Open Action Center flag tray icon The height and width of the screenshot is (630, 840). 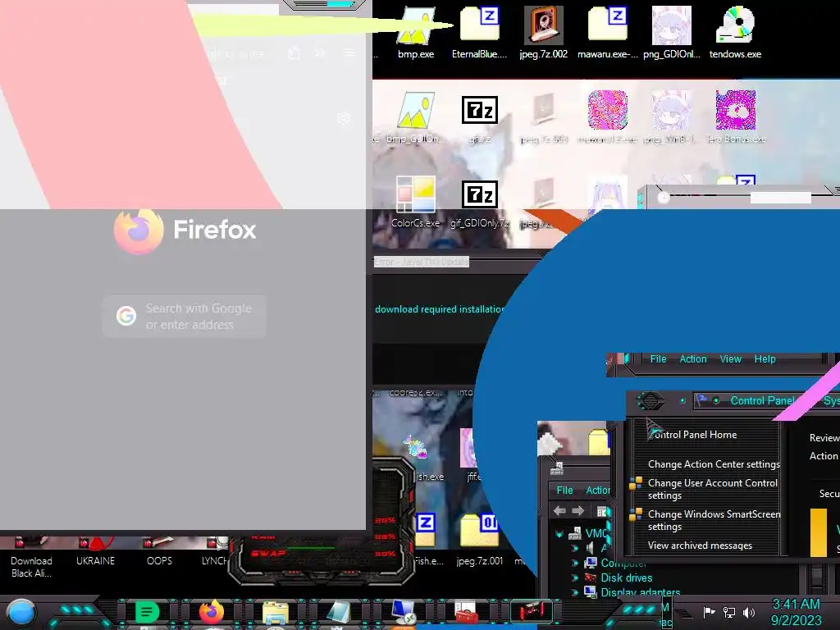point(709,612)
